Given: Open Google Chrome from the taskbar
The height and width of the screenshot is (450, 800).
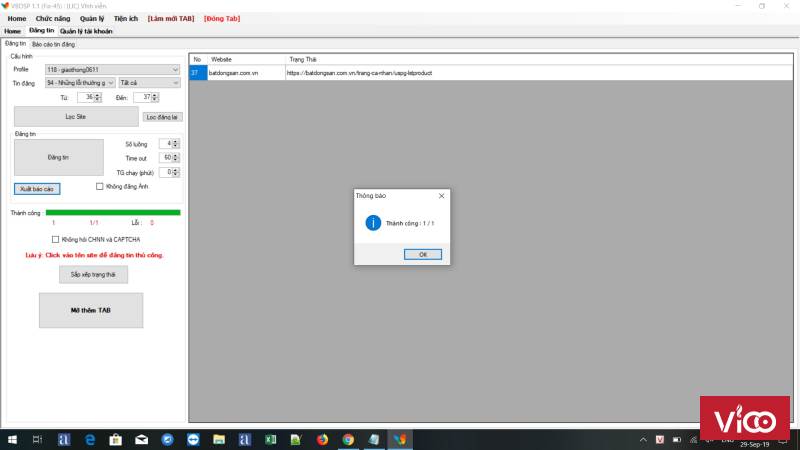Looking at the screenshot, I should [x=348, y=439].
